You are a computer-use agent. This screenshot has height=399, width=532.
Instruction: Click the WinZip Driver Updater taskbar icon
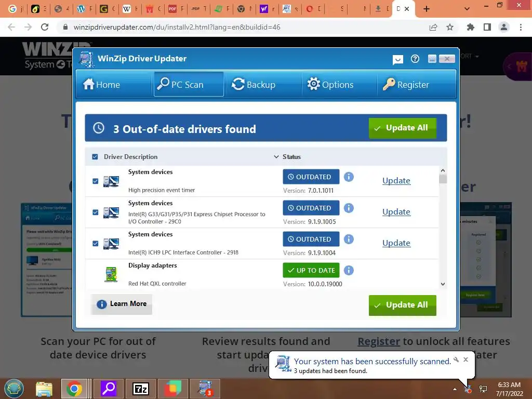pyautogui.click(x=205, y=389)
